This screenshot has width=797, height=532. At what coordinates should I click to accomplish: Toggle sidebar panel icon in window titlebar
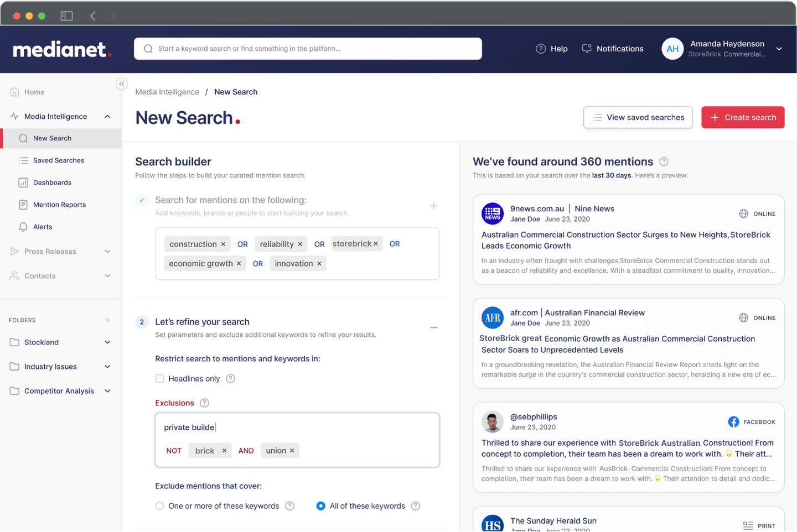tap(66, 15)
